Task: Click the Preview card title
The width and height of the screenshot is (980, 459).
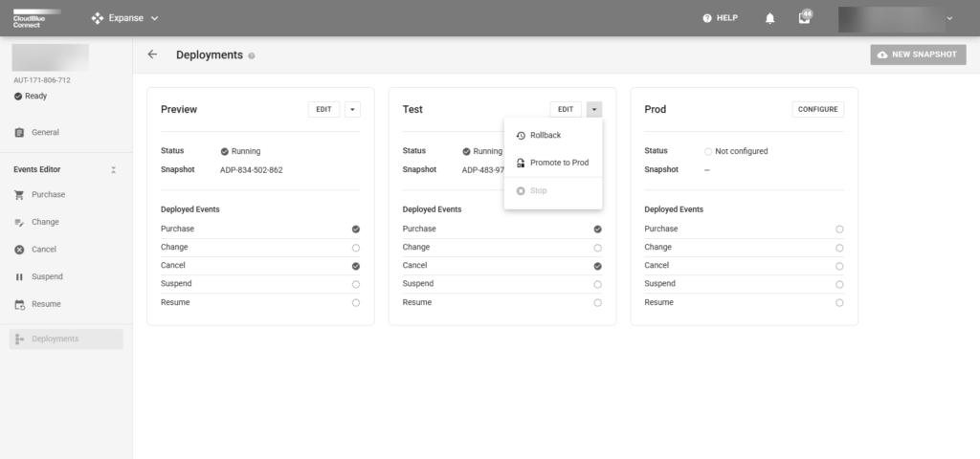Action: pyautogui.click(x=179, y=109)
